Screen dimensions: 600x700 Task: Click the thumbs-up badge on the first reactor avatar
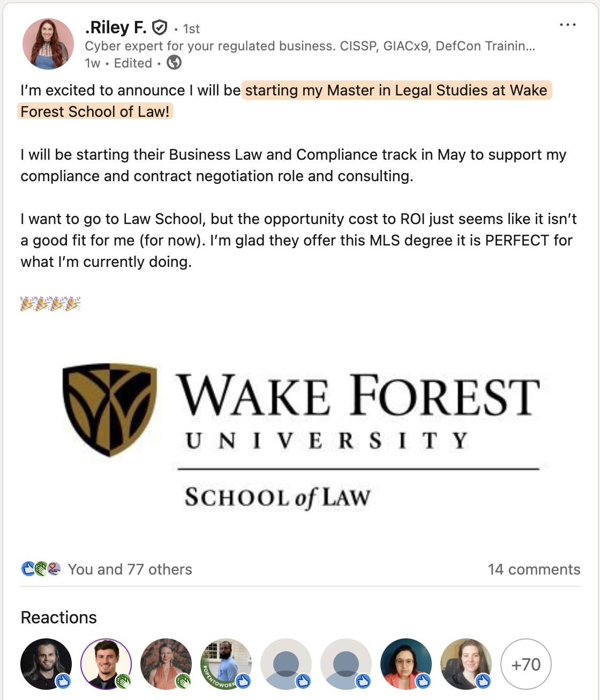click(63, 680)
